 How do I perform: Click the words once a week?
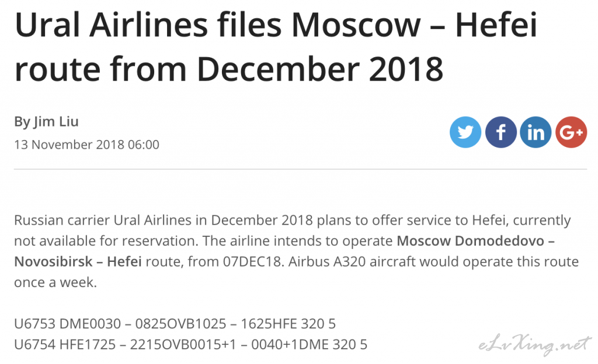click(x=55, y=282)
